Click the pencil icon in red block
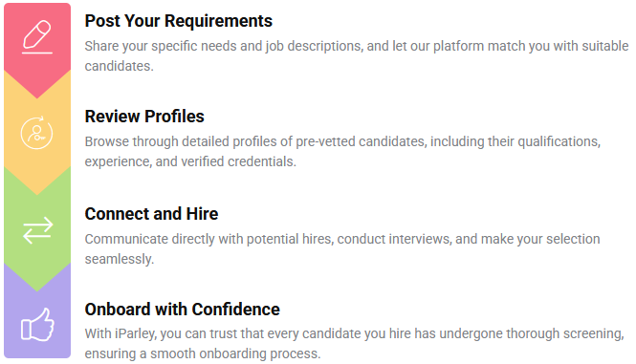 (x=37, y=36)
